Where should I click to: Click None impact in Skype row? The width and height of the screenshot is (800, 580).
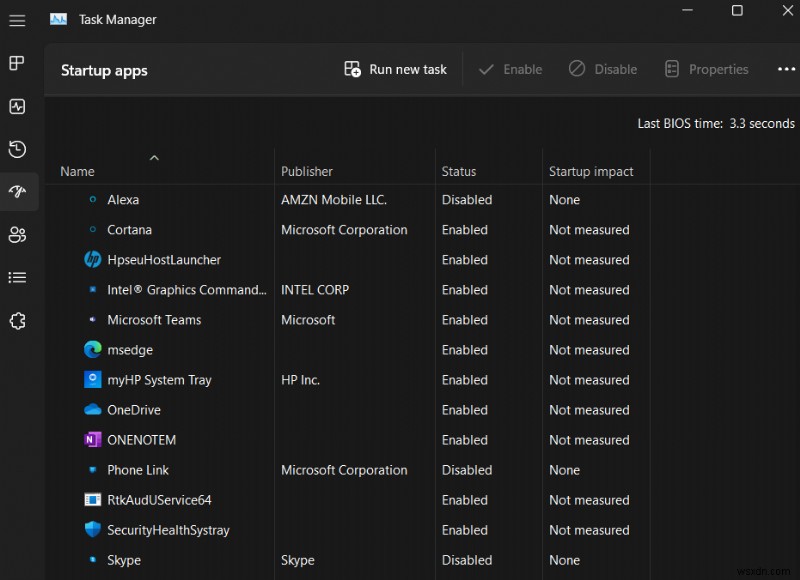click(x=564, y=560)
